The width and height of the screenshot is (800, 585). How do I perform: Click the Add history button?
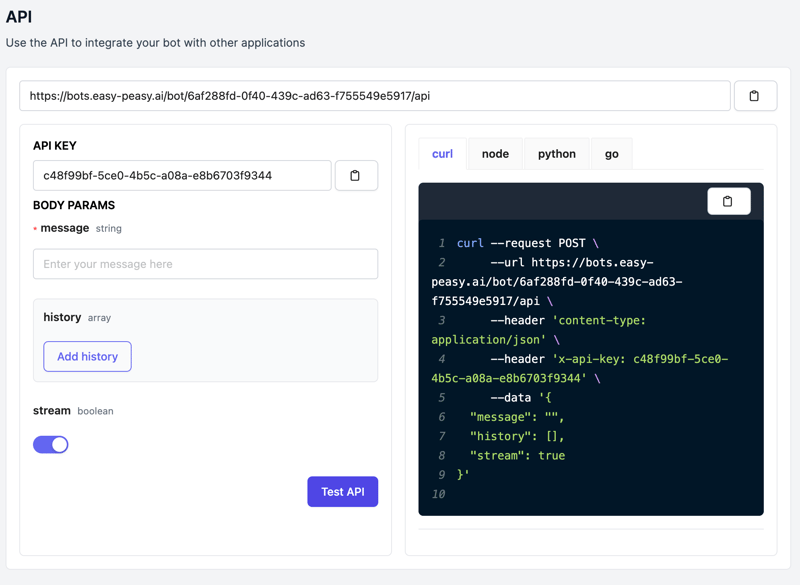(87, 357)
